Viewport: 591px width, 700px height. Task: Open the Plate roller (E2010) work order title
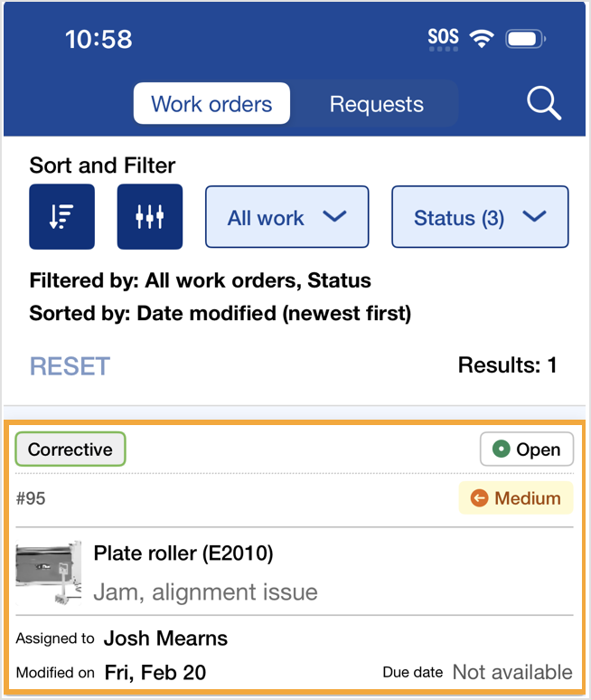[183, 553]
